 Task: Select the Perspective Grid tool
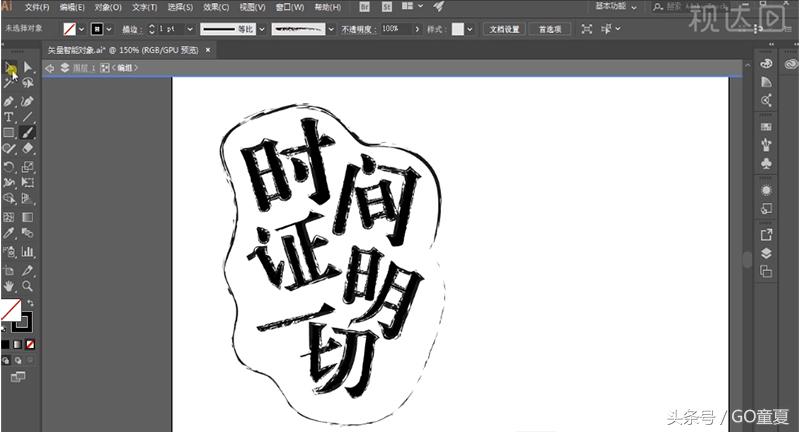point(28,198)
